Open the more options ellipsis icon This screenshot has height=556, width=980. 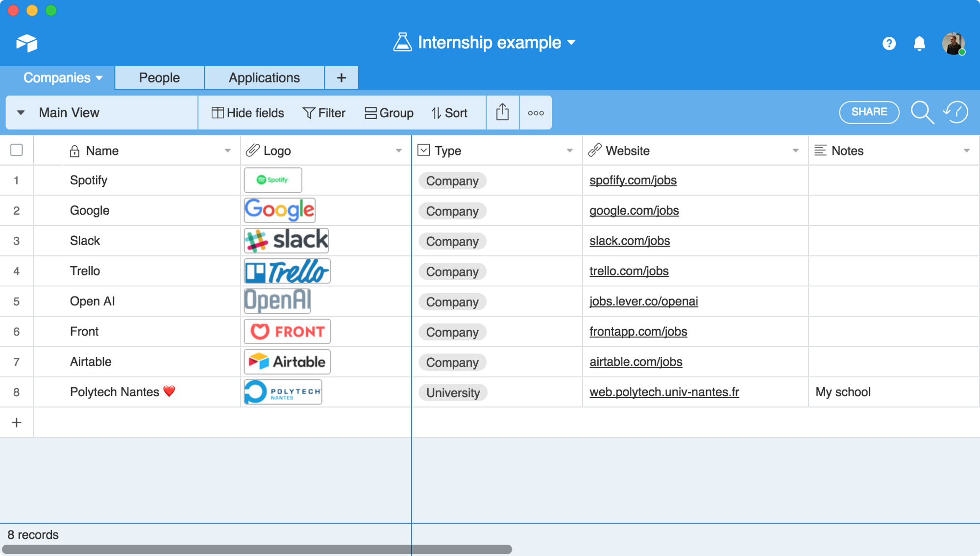(x=536, y=113)
